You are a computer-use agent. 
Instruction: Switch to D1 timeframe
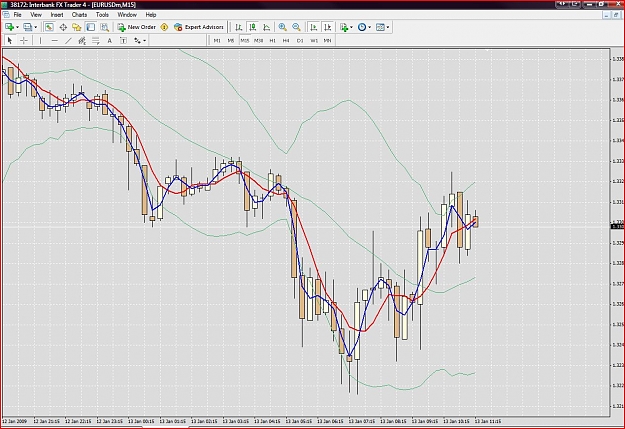[300, 40]
